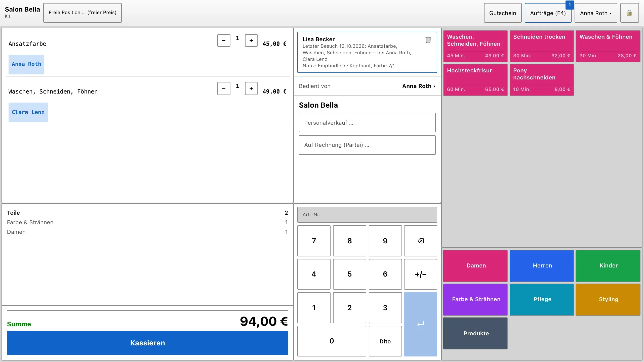The width and height of the screenshot is (644, 362).
Task: Delete customer Lisa Becker with trash icon
Action: [428, 40]
